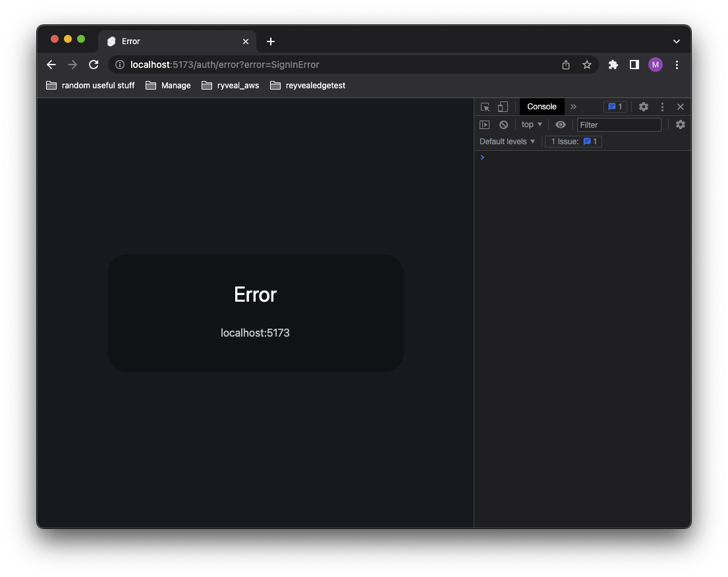Open Chrome's side panel icon
Viewport: 728px width, 577px height.
[634, 65]
